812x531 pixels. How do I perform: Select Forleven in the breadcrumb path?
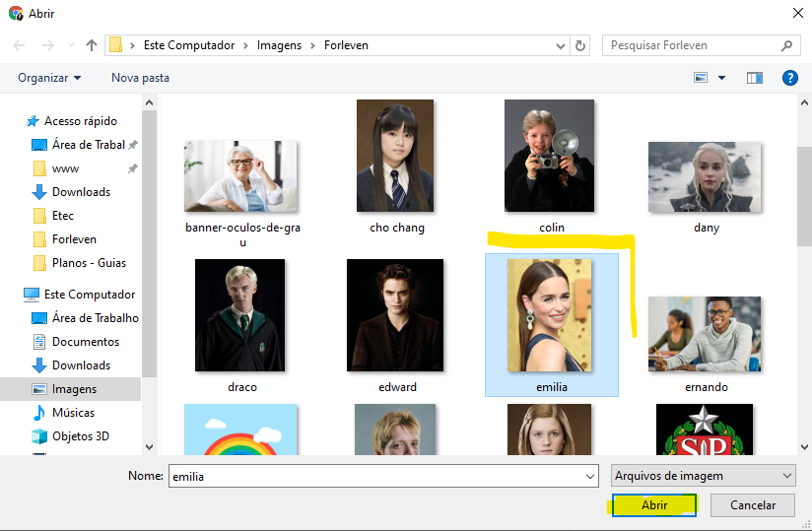pos(346,45)
